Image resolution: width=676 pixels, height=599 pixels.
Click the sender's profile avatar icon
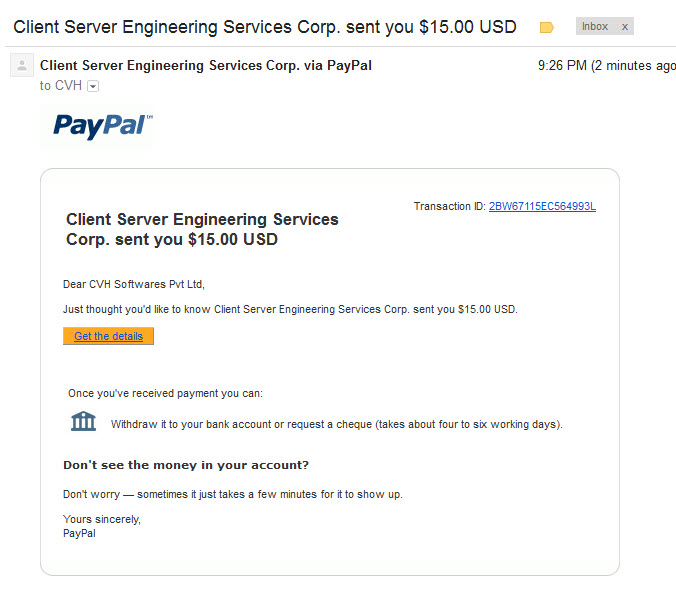(x=21, y=66)
